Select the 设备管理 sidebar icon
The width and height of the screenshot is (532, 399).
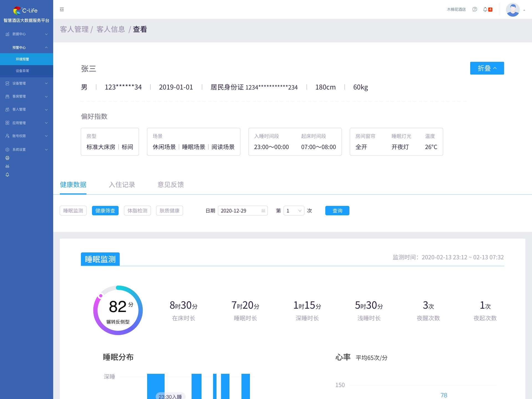coord(7,83)
